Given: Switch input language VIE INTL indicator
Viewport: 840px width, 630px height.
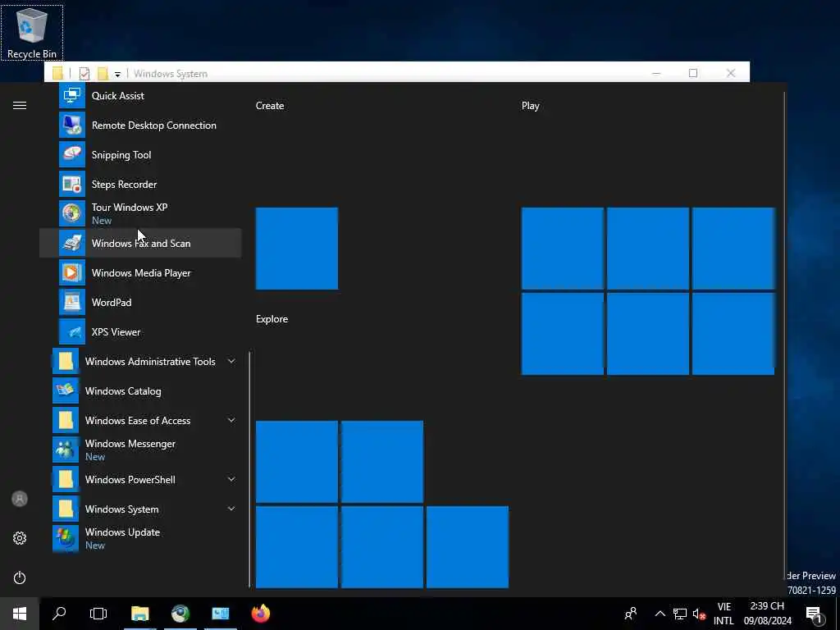Looking at the screenshot, I should click(724, 614).
